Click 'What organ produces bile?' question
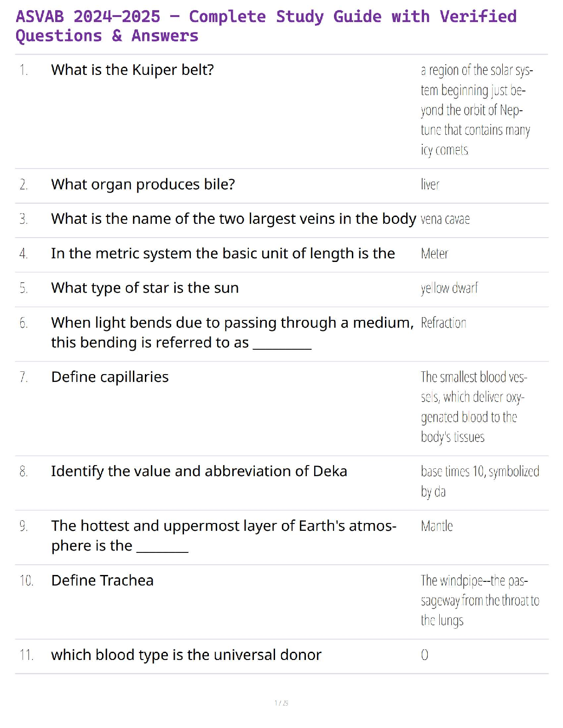 [x=143, y=184]
